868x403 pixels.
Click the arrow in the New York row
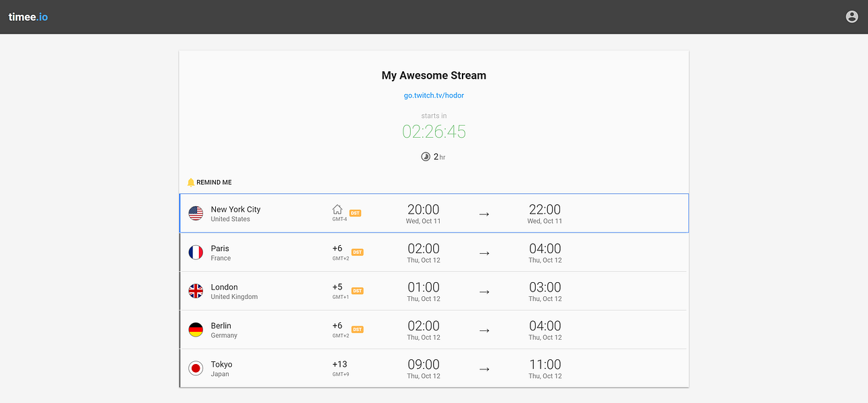[x=484, y=214]
